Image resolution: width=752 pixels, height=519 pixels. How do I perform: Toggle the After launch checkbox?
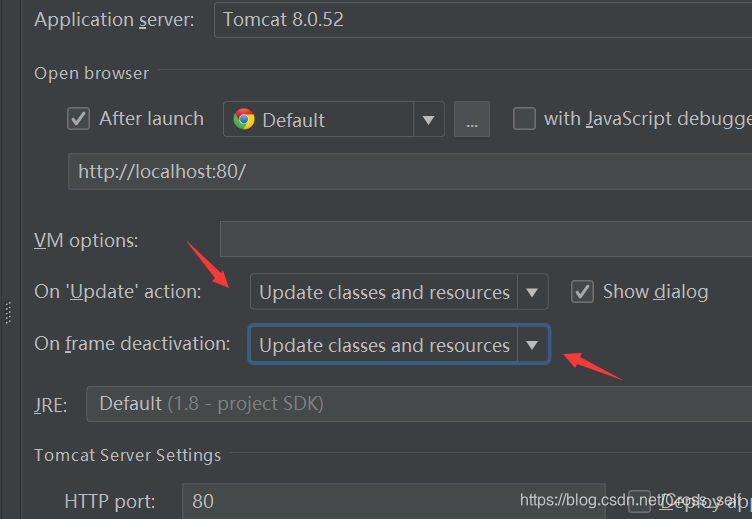[x=78, y=118]
